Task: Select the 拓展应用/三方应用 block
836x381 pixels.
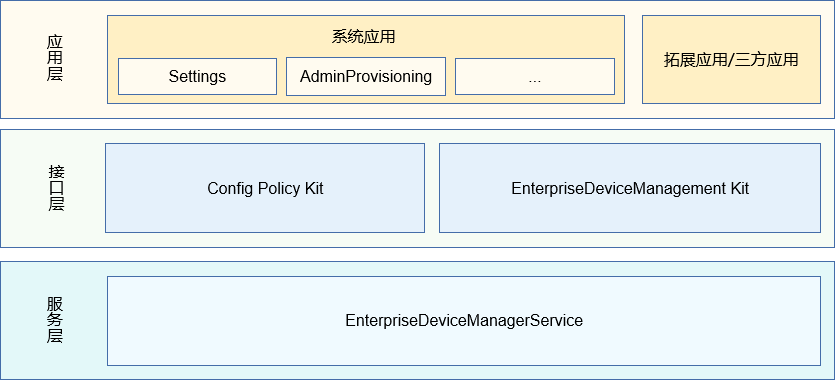Action: (x=731, y=59)
